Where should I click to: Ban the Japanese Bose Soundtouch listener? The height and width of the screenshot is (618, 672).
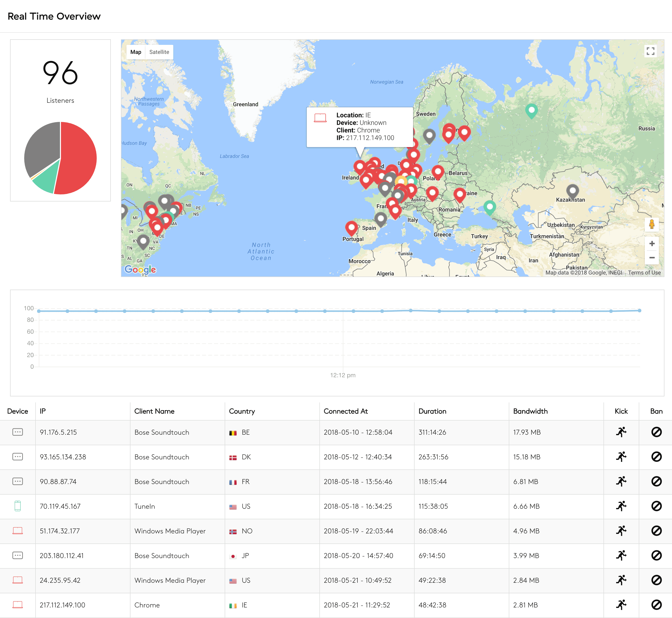pyautogui.click(x=656, y=556)
